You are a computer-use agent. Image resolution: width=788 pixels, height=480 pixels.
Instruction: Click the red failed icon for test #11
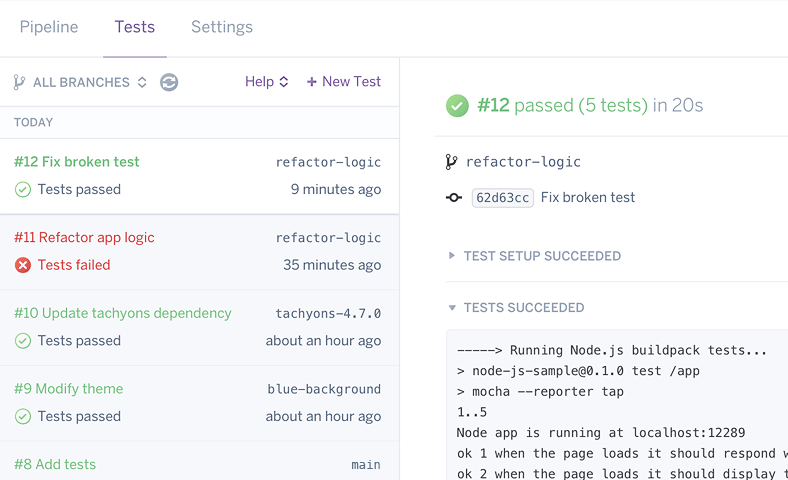[23, 265]
